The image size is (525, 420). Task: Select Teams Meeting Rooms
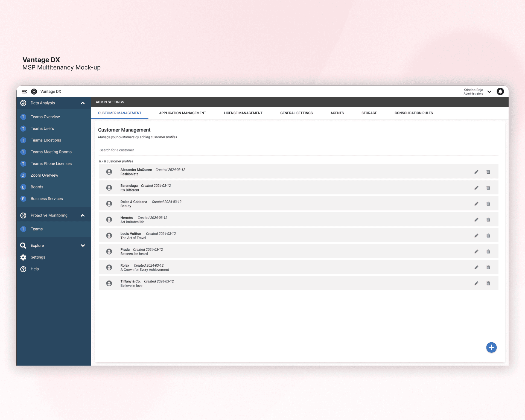[51, 152]
